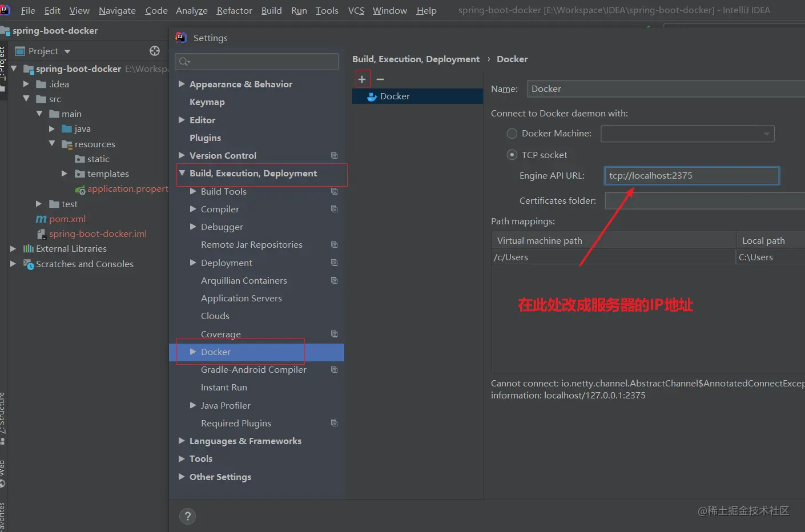Click the application.properties Spring leaf icon
Screen dimensions: 805x532
(x=80, y=190)
